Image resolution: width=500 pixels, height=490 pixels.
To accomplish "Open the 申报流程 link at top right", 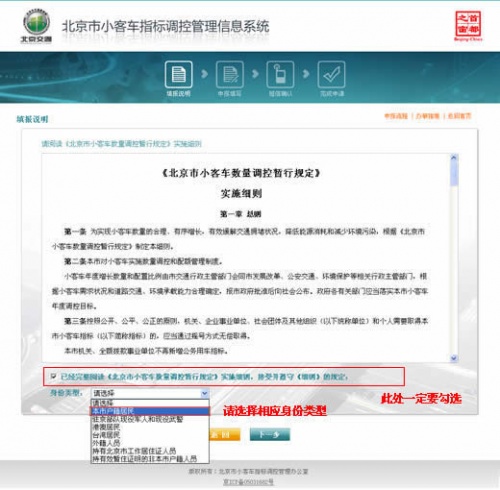I will click(396, 116).
